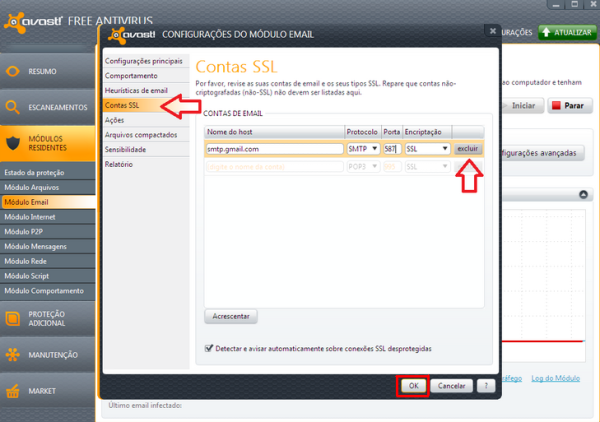Click the avast! logo in email settings dialog
The height and width of the screenshot is (422, 600).
point(132,35)
